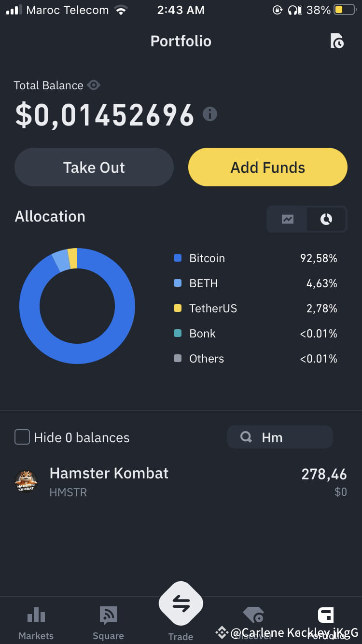Select the pie chart allocation view icon

326,219
